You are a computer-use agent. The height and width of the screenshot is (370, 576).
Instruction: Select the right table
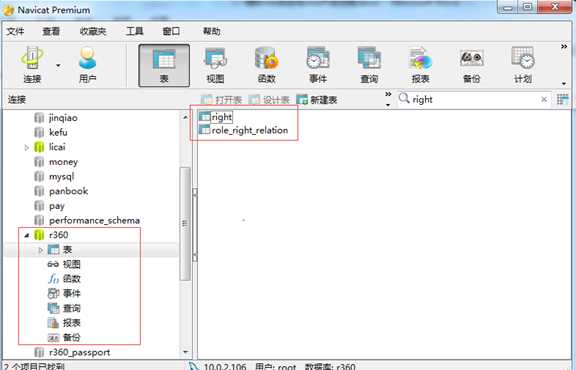[216, 117]
